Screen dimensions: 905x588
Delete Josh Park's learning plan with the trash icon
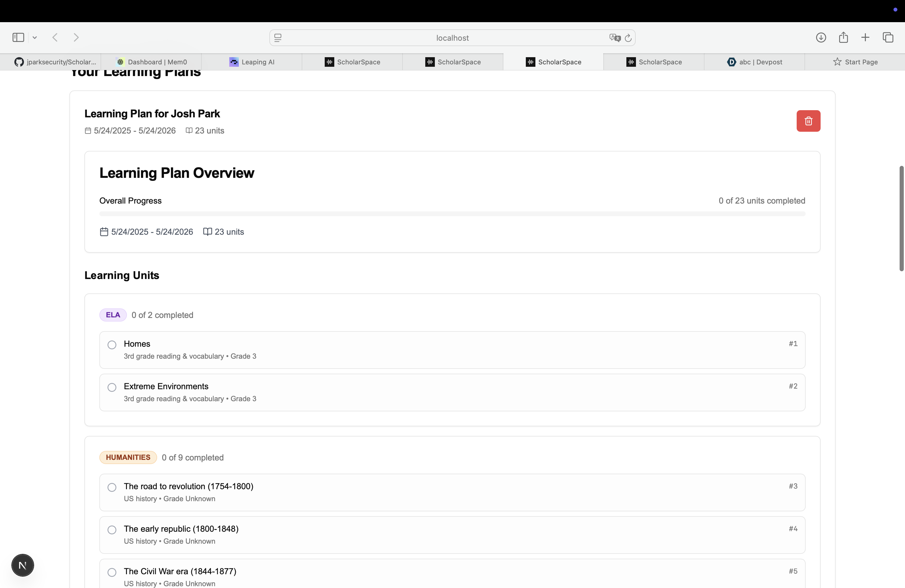pyautogui.click(x=808, y=121)
